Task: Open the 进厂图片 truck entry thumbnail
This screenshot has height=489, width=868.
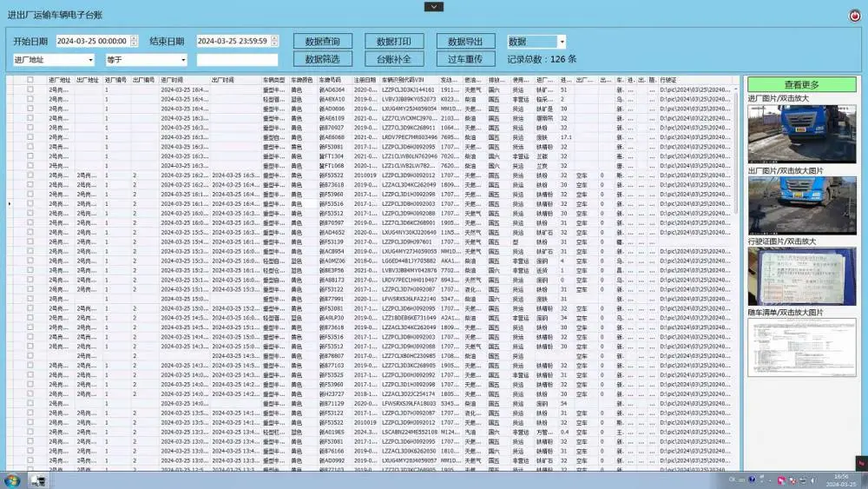Action: 801,134
